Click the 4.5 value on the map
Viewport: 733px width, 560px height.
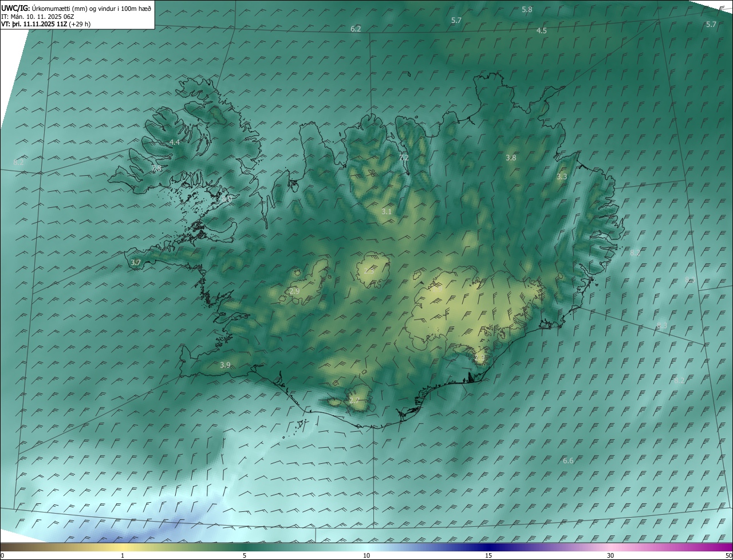tap(542, 30)
